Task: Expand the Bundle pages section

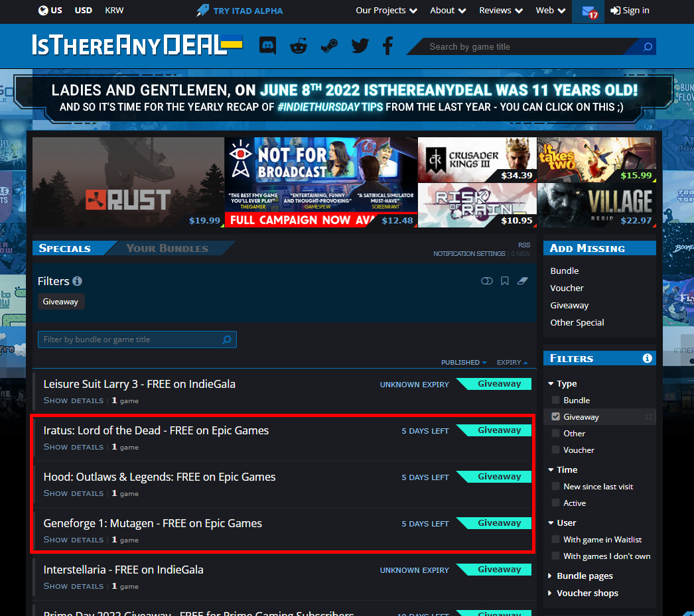Action: point(581,576)
